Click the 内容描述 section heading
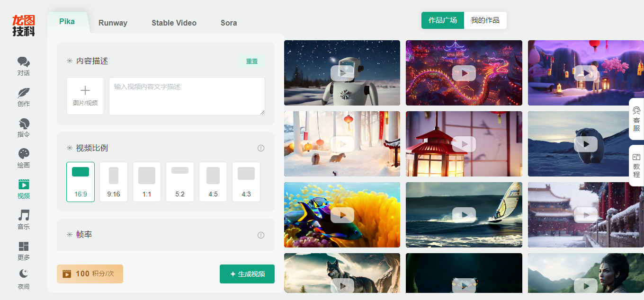The image size is (644, 300). point(92,61)
